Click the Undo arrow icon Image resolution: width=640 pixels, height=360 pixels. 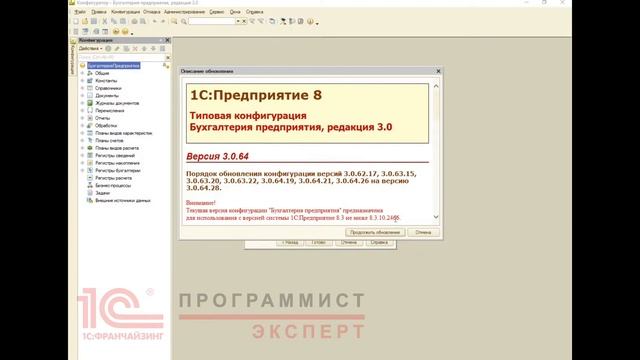[x=154, y=21]
